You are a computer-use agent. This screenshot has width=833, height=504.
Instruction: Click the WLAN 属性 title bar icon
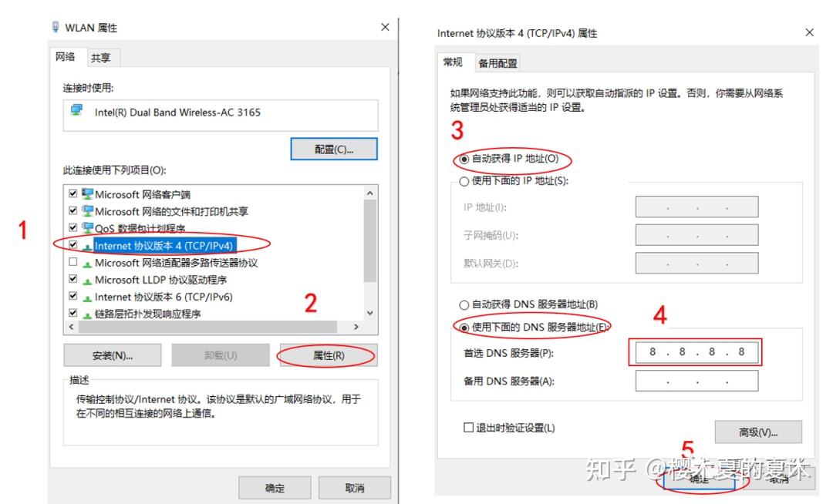click(56, 27)
